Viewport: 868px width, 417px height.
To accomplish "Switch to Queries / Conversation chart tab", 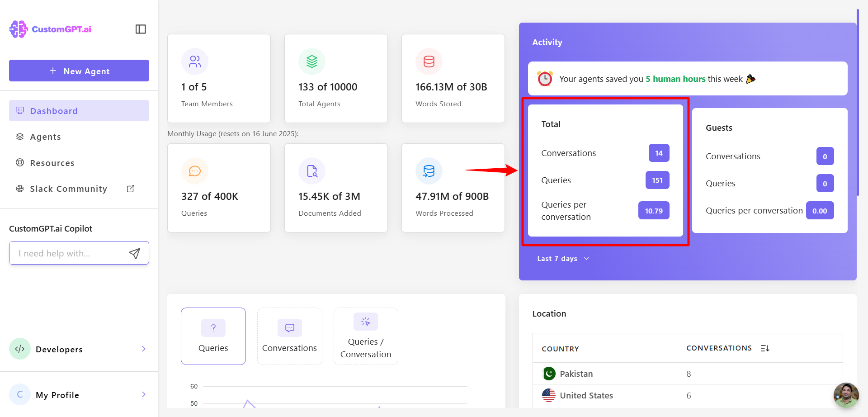I will pyautogui.click(x=366, y=336).
